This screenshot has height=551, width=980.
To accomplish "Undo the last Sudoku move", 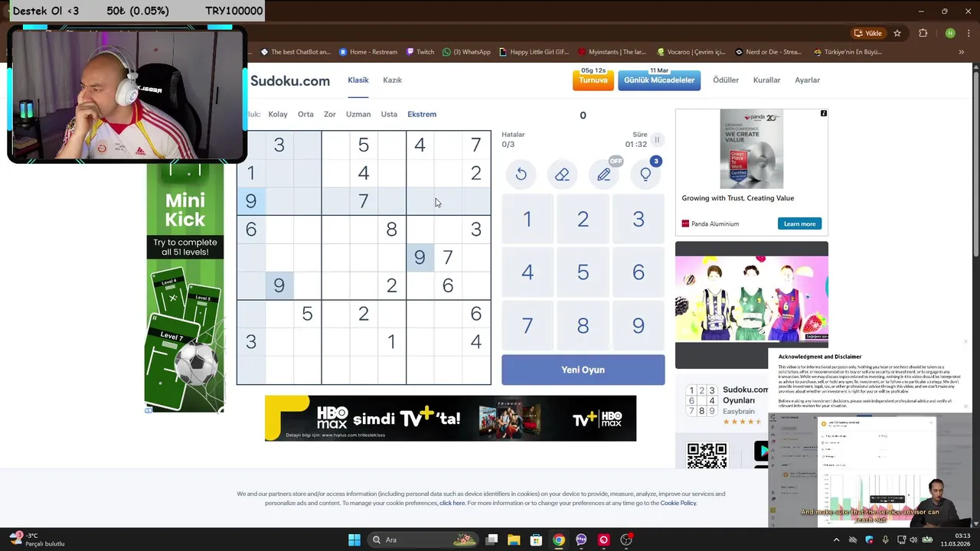I will point(521,174).
